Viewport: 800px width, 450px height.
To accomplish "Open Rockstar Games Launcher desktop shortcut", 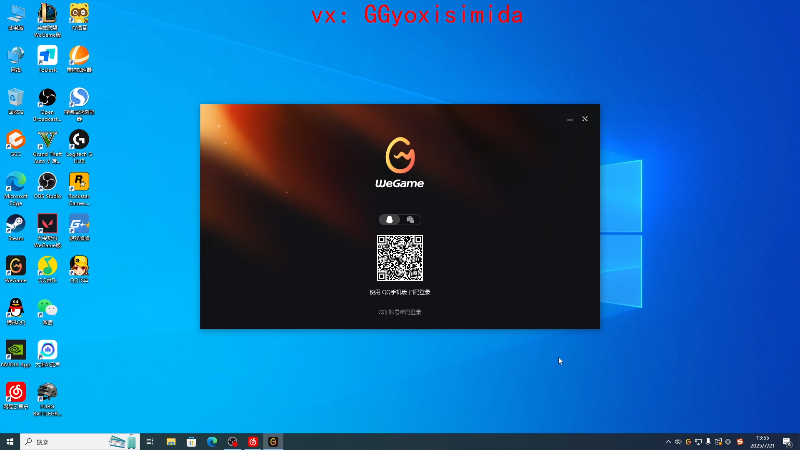I will coord(79,189).
